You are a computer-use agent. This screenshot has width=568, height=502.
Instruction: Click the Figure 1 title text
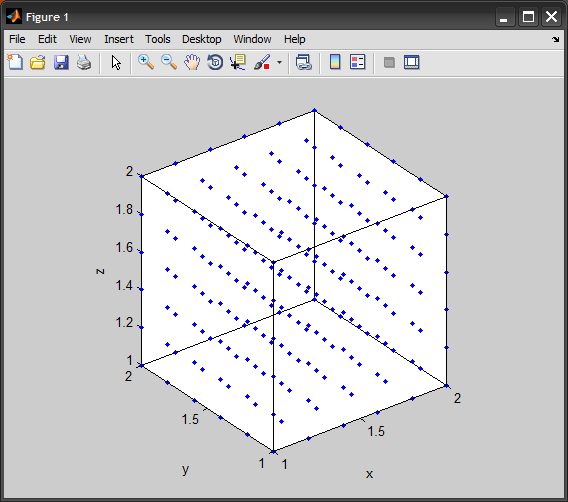47,17
